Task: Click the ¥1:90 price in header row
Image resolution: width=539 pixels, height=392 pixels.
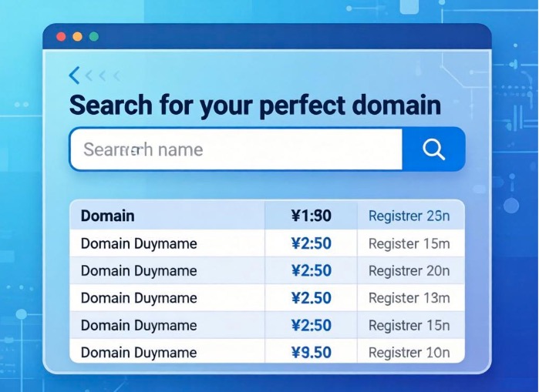Action: (311, 216)
